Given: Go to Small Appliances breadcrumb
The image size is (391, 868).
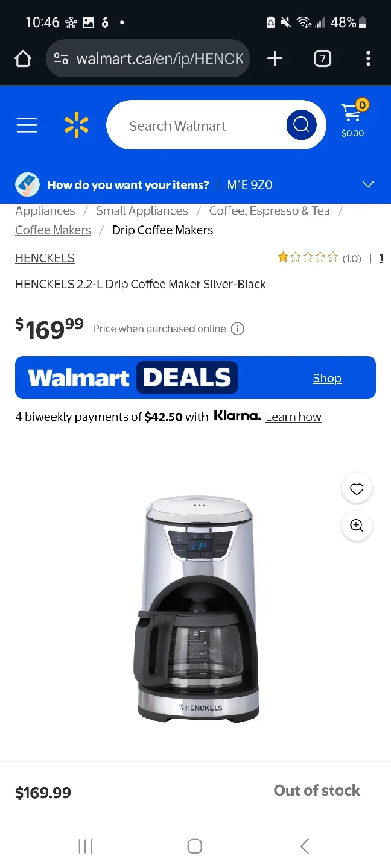Looking at the screenshot, I should click(x=142, y=211).
